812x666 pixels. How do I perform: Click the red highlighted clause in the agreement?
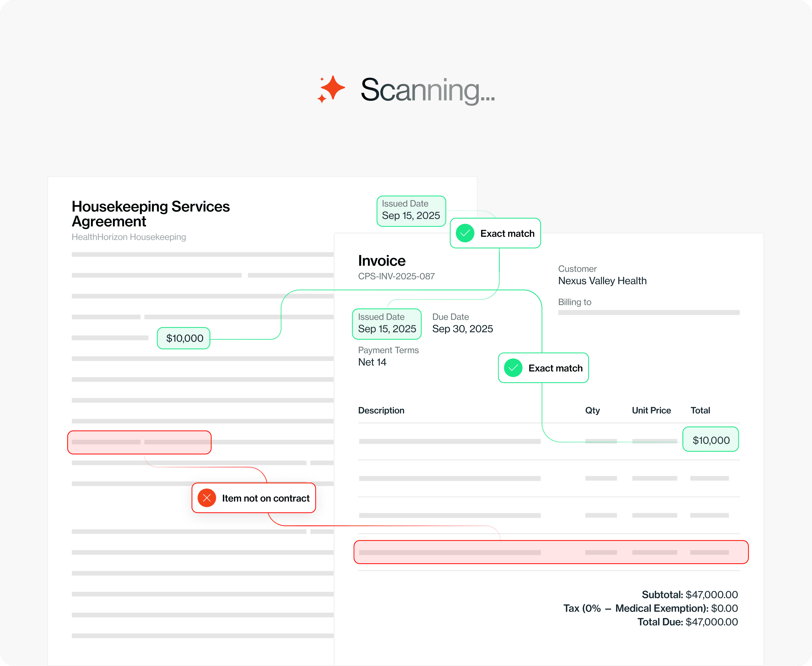click(139, 442)
